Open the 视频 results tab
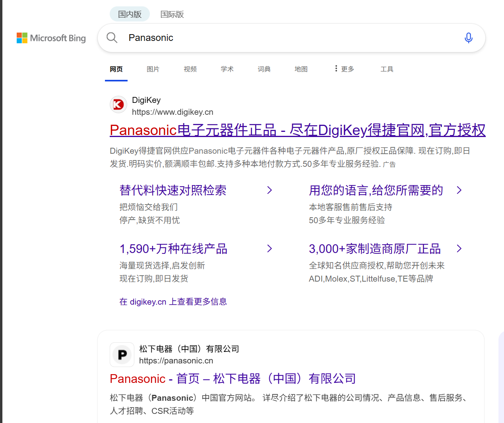The height and width of the screenshot is (423, 504). click(190, 69)
